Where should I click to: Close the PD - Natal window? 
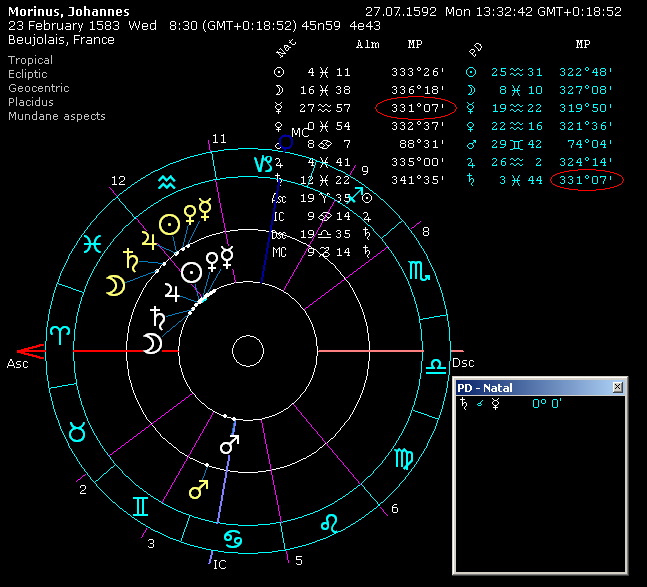(x=617, y=387)
